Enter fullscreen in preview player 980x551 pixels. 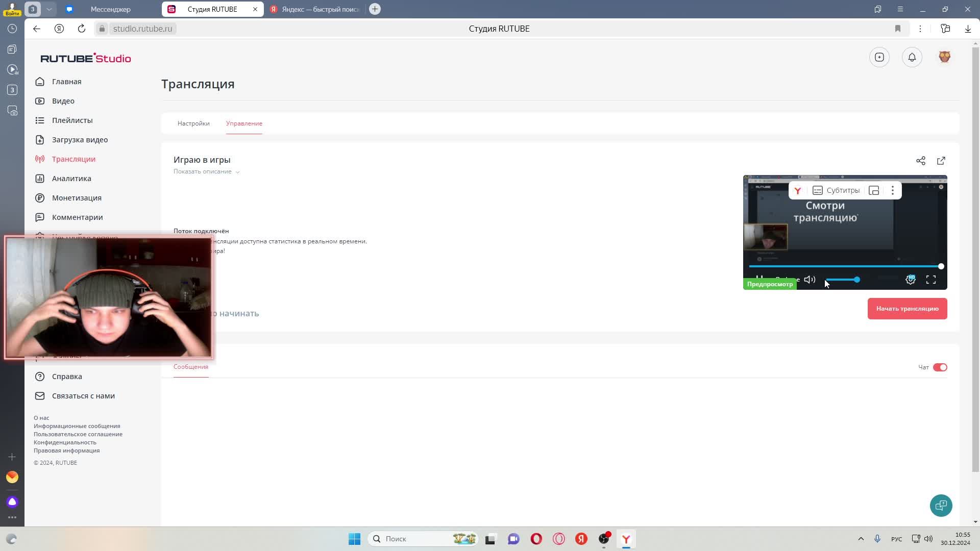pos(931,280)
